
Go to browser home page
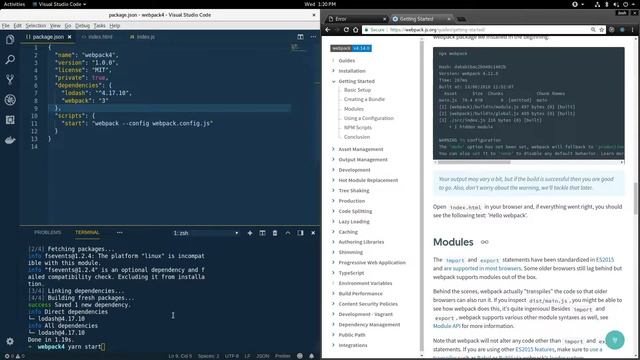point(356,30)
